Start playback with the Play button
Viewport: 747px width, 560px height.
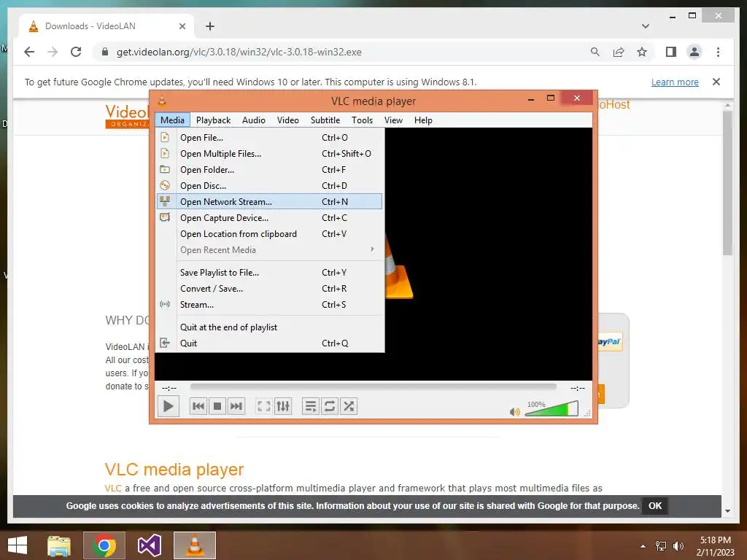[169, 406]
